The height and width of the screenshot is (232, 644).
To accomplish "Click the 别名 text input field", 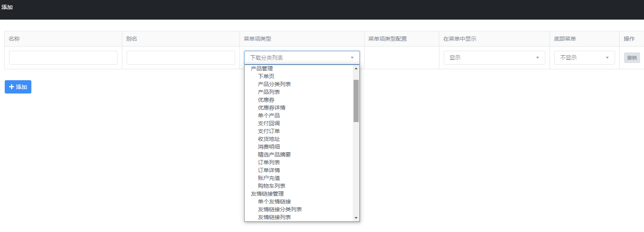I will point(180,58).
